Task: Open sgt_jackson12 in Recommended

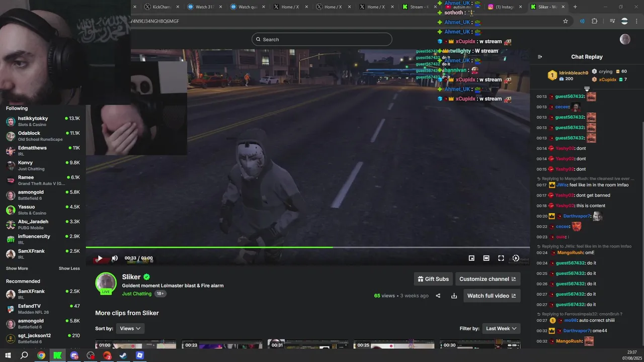Action: [43, 338]
